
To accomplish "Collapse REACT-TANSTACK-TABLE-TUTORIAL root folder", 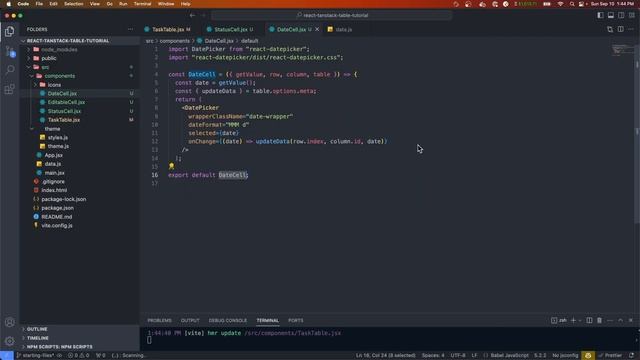I will point(80,41).
